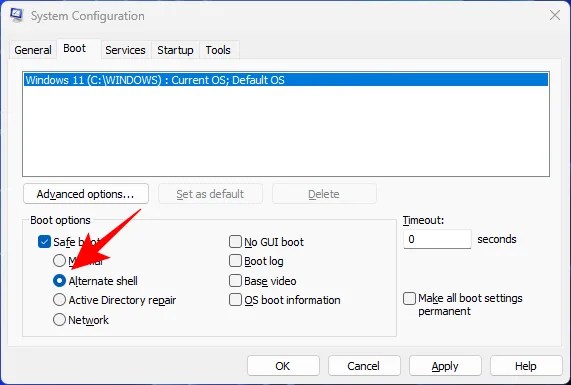Viewport: 571px width, 385px height.
Task: Choose the Alternate shell radio option
Action: pos(59,280)
